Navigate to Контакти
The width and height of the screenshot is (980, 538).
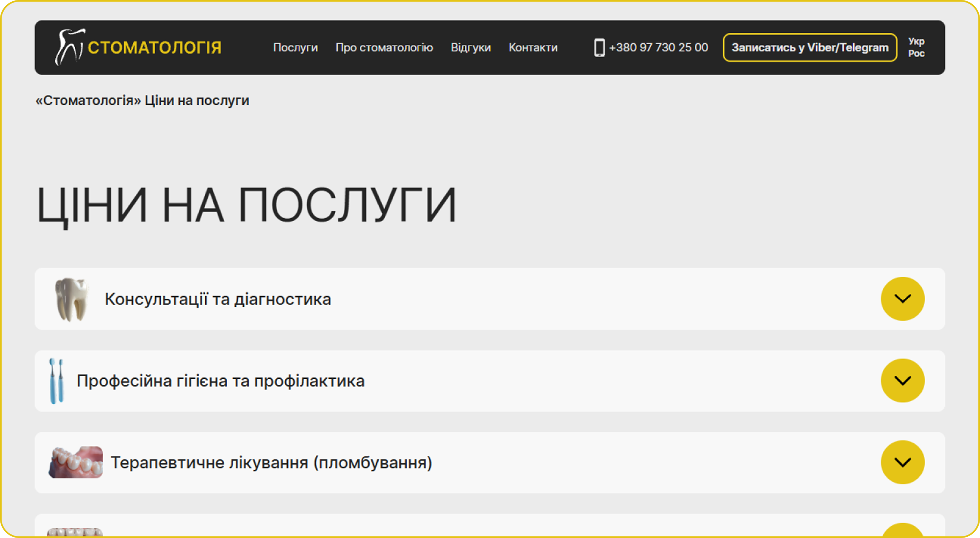[x=533, y=48]
